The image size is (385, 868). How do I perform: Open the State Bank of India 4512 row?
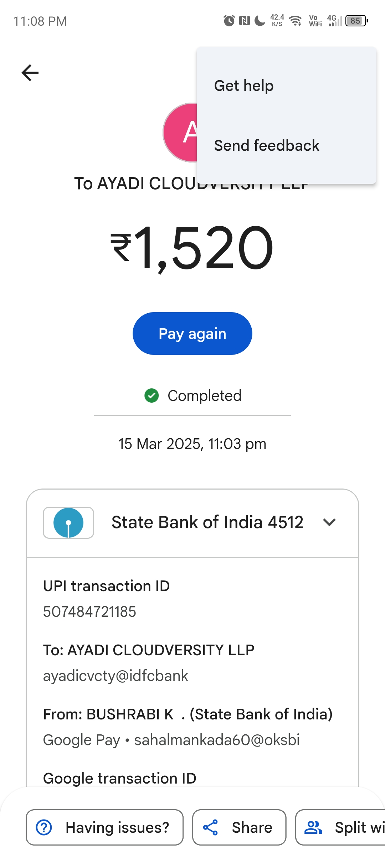[207, 522]
